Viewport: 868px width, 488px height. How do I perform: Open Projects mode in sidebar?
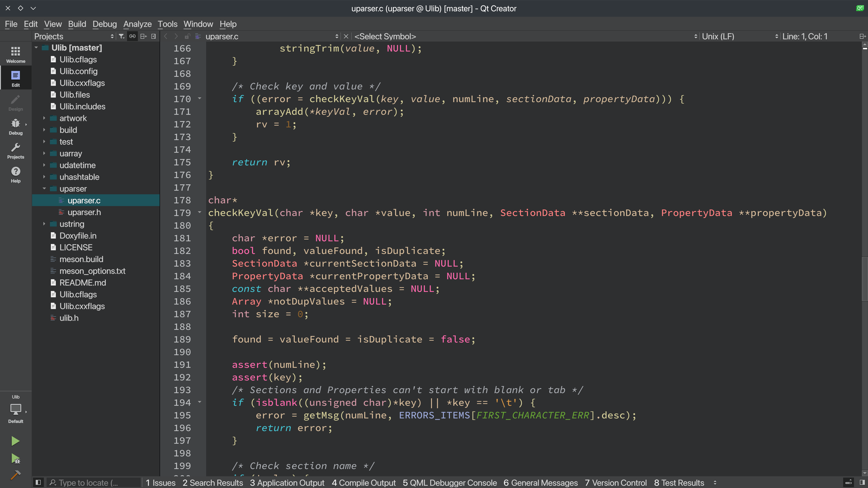[16, 150]
